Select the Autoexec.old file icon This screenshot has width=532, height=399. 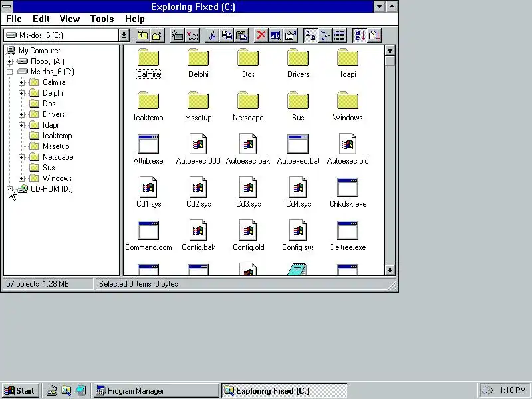348,144
